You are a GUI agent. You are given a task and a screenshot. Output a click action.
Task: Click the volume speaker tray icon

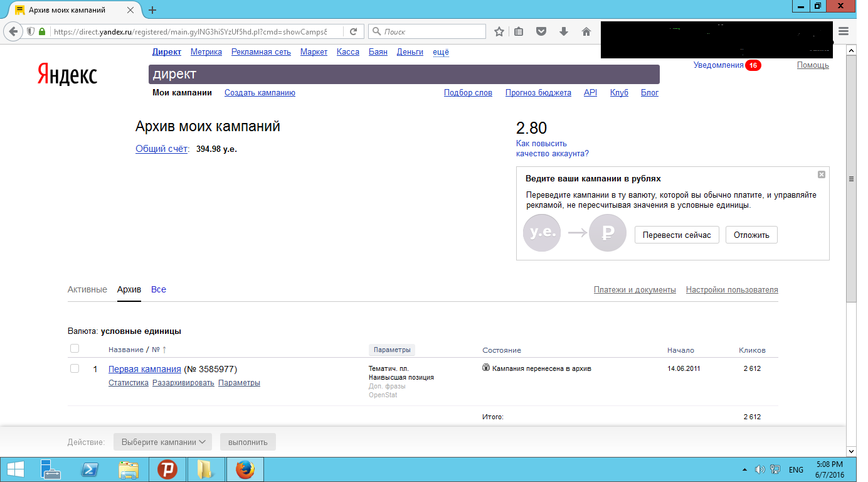coord(760,469)
